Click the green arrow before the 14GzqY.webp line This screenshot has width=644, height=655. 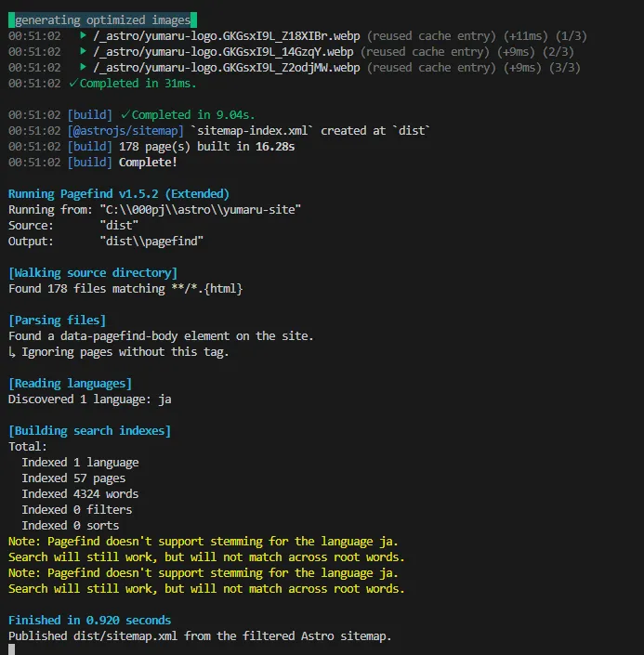coord(83,51)
